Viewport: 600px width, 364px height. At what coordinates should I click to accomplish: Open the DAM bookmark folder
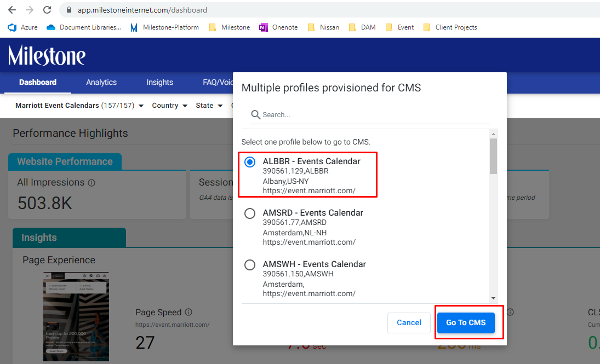point(362,27)
